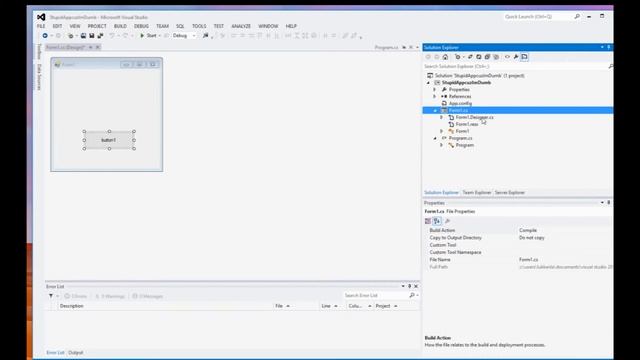This screenshot has width=640, height=360.
Task: Switch to the Server Explorer tab
Action: pos(510,193)
